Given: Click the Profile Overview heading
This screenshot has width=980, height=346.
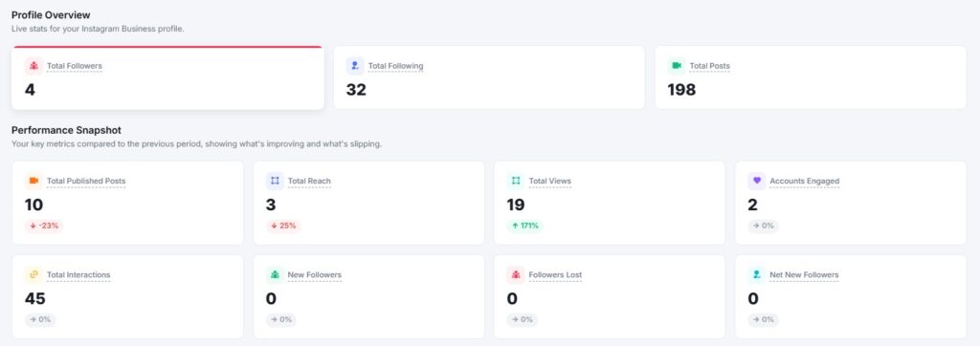Looking at the screenshot, I should 52,15.
